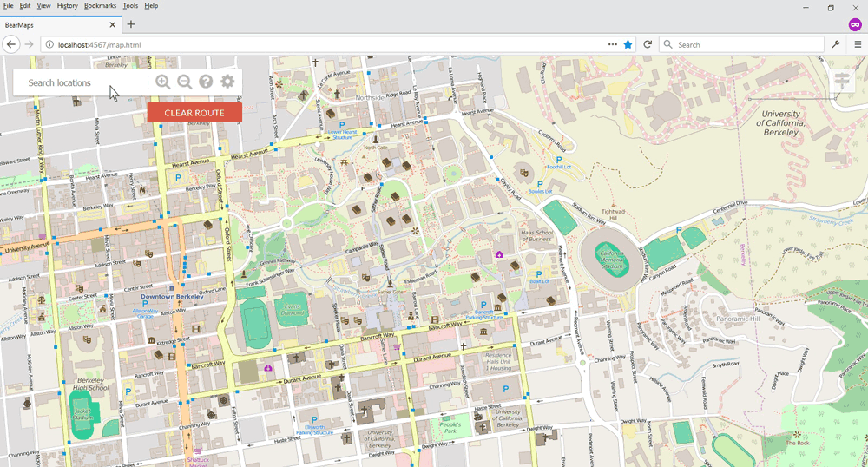Click the 'University Avenue' road label
Image resolution: width=868 pixels, height=467 pixels.
27,247
